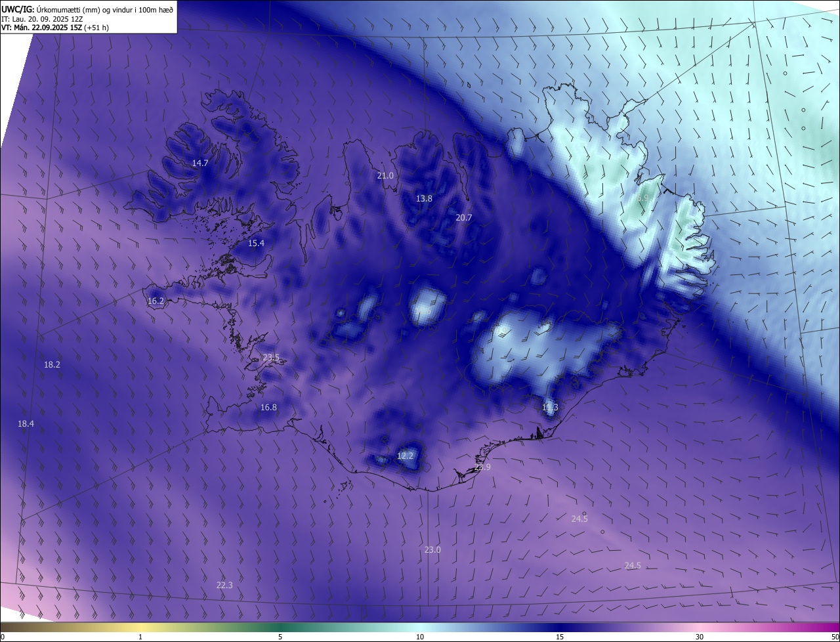
Task: Click the map value 23.0
Action: [x=432, y=549]
